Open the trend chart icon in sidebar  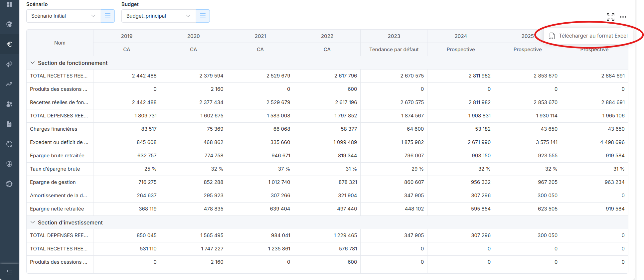pyautogui.click(x=9, y=84)
